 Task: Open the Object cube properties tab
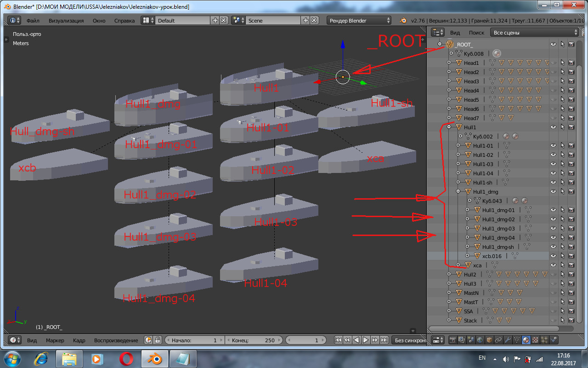point(489,340)
